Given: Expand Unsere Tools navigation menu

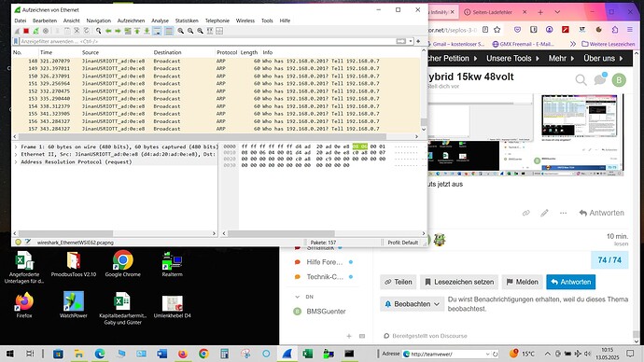Looking at the screenshot, I should (512, 58).
